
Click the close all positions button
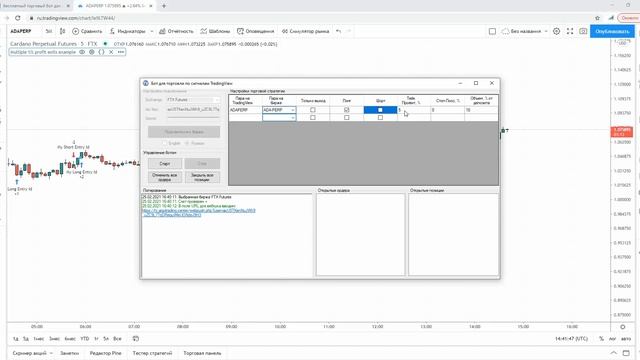click(x=202, y=177)
